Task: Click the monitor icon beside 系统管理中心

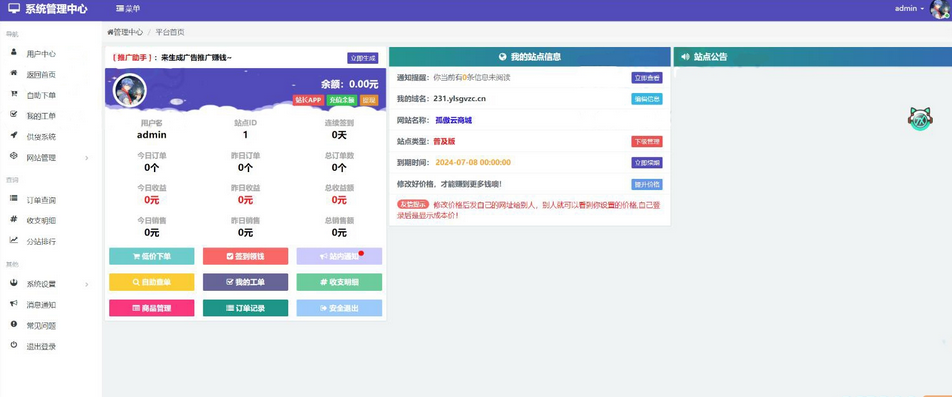Action: [x=14, y=9]
